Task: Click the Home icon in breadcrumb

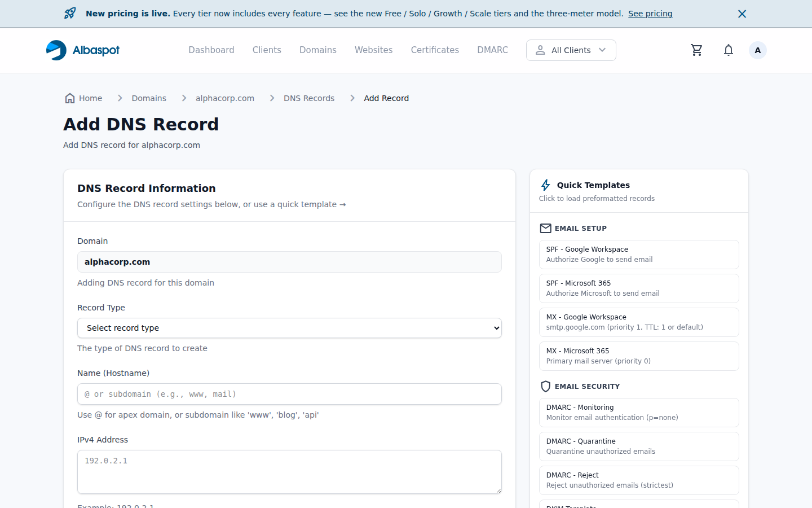Action: [x=70, y=98]
